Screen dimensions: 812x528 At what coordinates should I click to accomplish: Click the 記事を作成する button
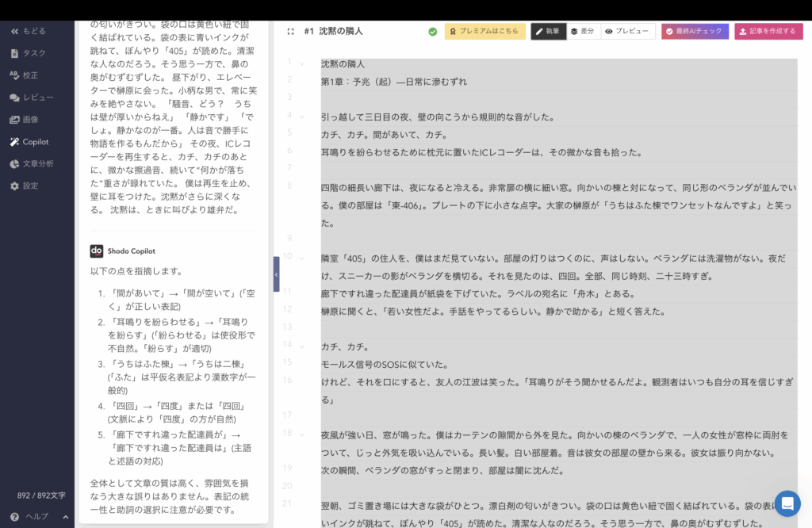[x=768, y=32]
